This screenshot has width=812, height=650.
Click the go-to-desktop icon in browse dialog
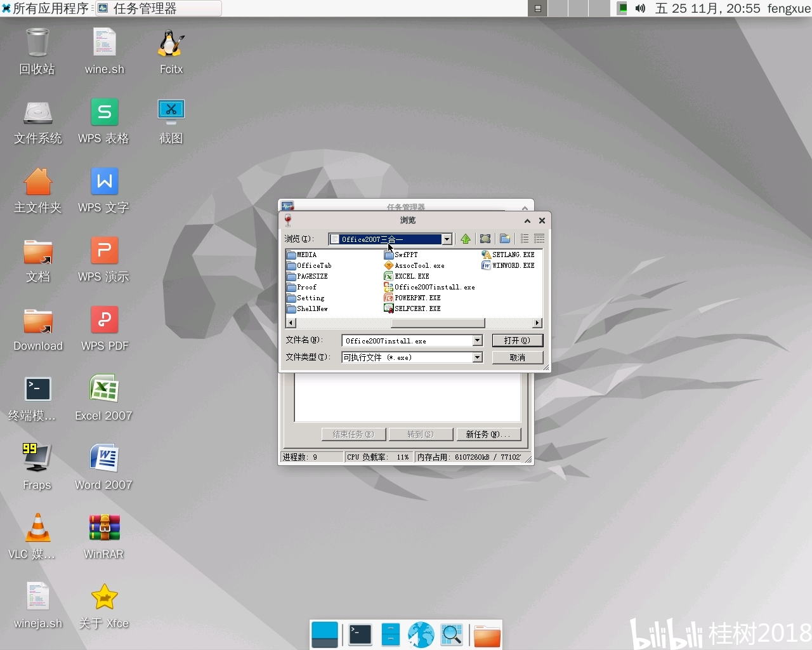pos(485,239)
